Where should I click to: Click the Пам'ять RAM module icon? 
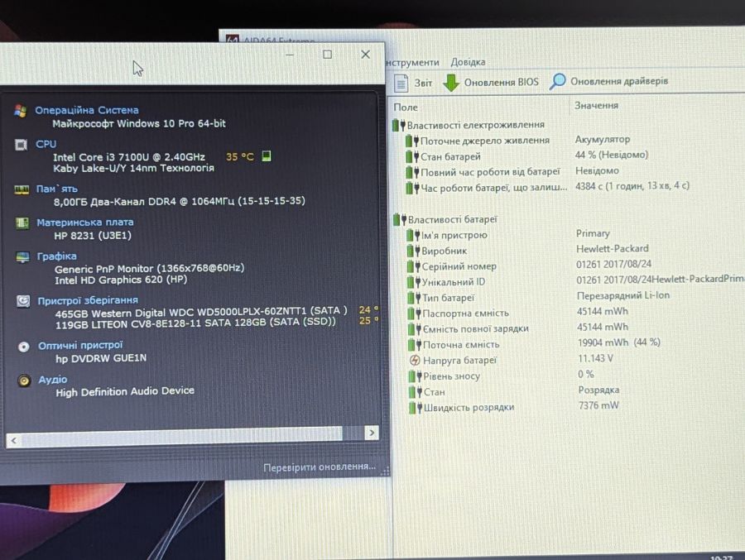[22, 190]
